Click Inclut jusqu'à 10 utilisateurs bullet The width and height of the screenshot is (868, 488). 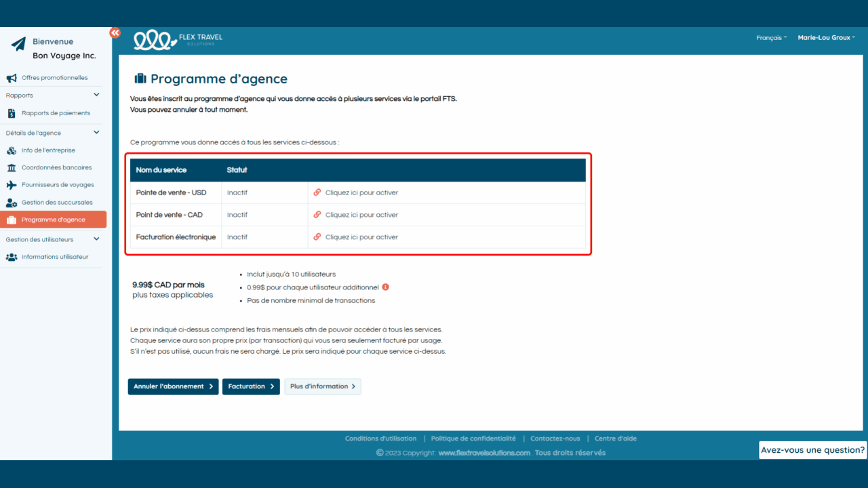292,274
